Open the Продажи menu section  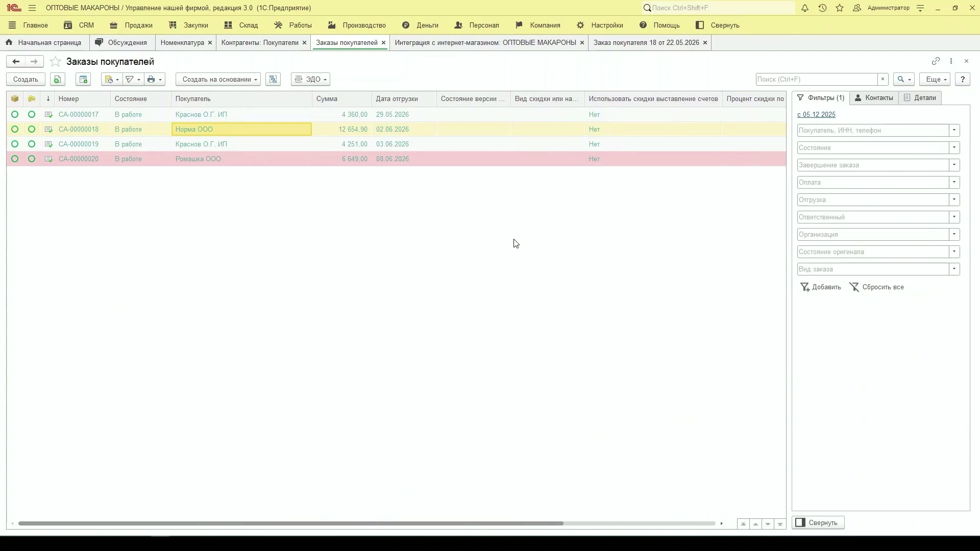click(131, 26)
